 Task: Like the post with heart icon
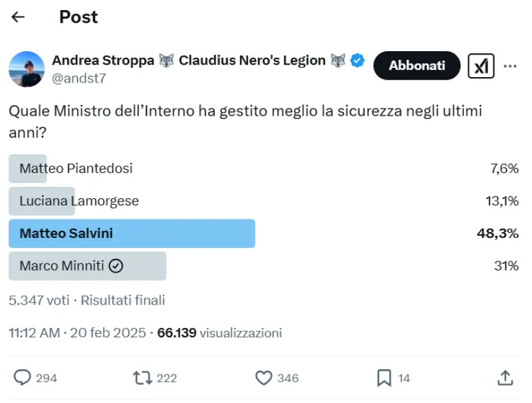pos(264,378)
